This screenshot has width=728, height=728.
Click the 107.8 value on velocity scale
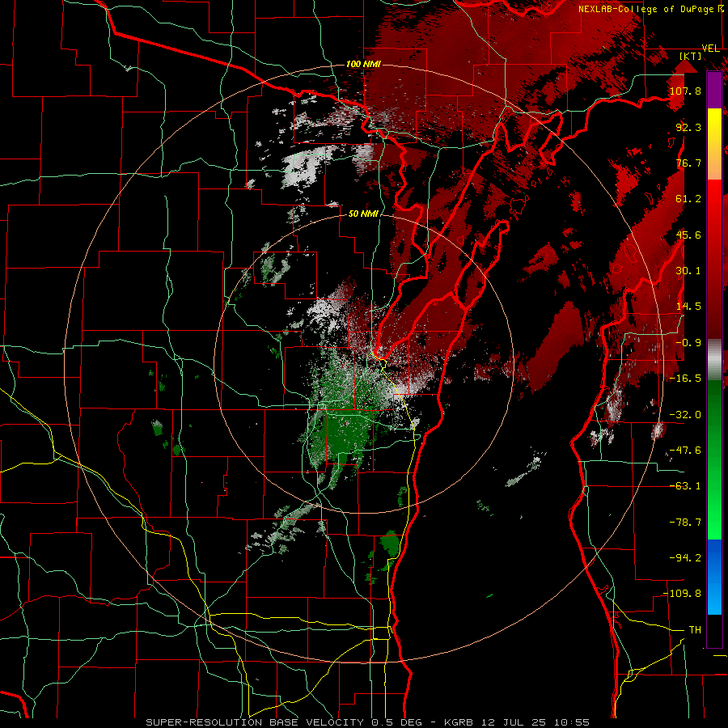point(685,91)
